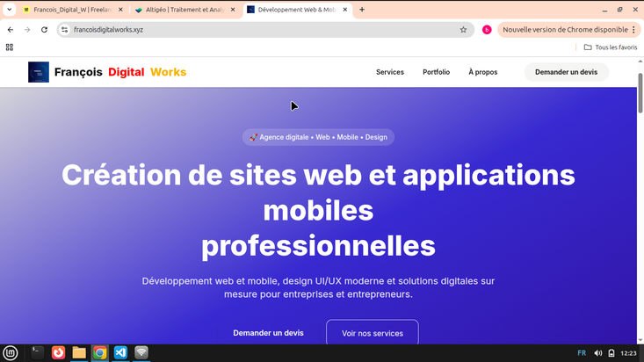Open Chrome three-dot menu
The height and width of the screenshot is (362, 644).
[633, 30]
